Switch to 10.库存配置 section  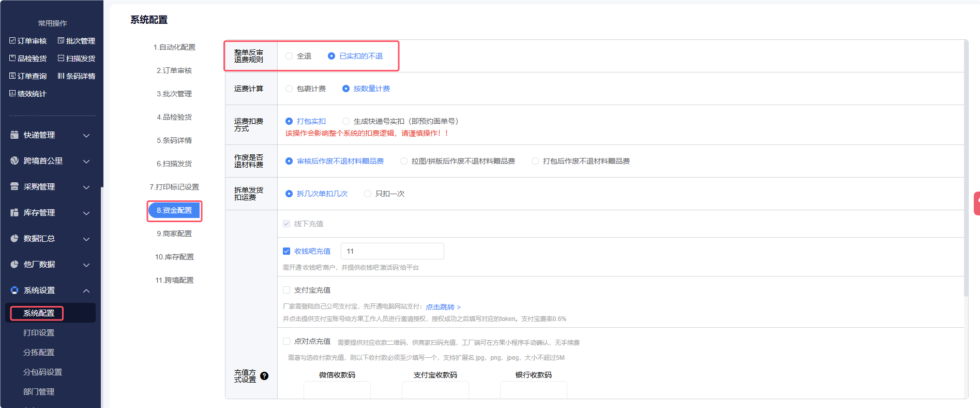174,257
